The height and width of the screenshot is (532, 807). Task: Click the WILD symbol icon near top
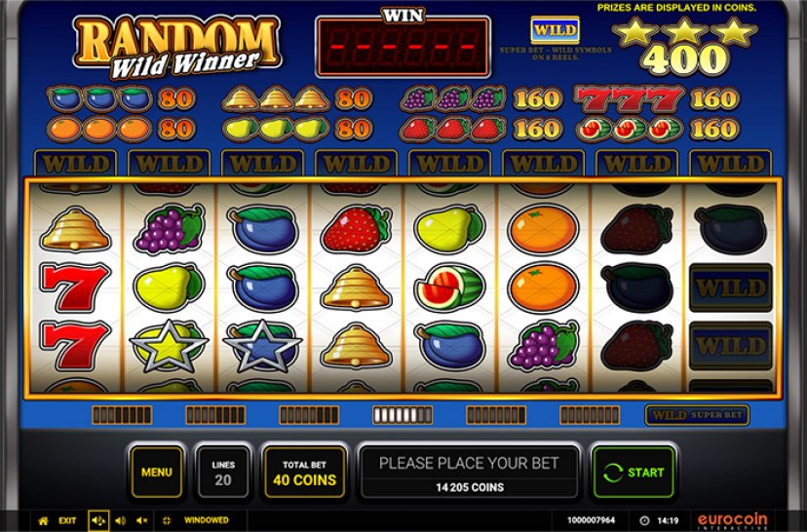(555, 30)
